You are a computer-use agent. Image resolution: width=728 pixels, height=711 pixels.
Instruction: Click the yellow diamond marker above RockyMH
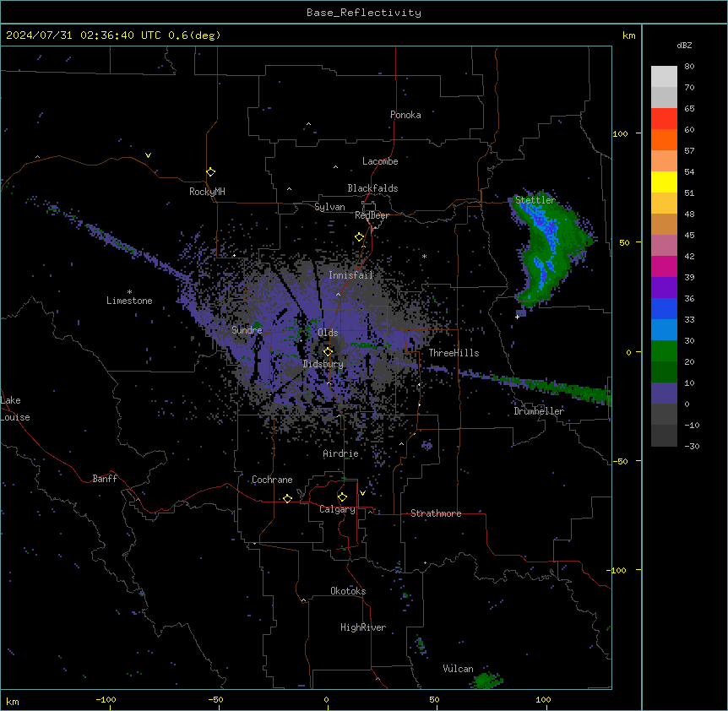(211, 172)
